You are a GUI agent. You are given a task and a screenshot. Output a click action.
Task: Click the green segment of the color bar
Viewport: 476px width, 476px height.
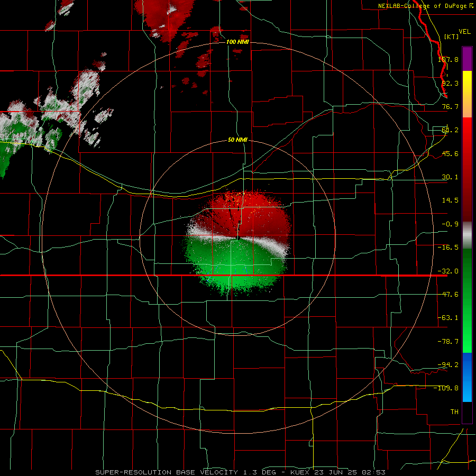click(x=467, y=300)
